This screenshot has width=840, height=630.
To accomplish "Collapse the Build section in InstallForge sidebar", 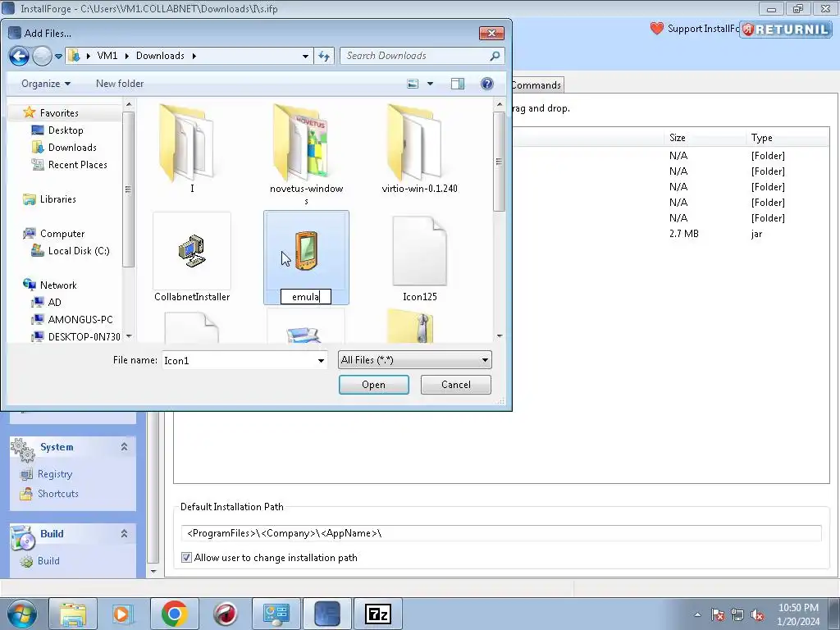I will click(x=124, y=533).
